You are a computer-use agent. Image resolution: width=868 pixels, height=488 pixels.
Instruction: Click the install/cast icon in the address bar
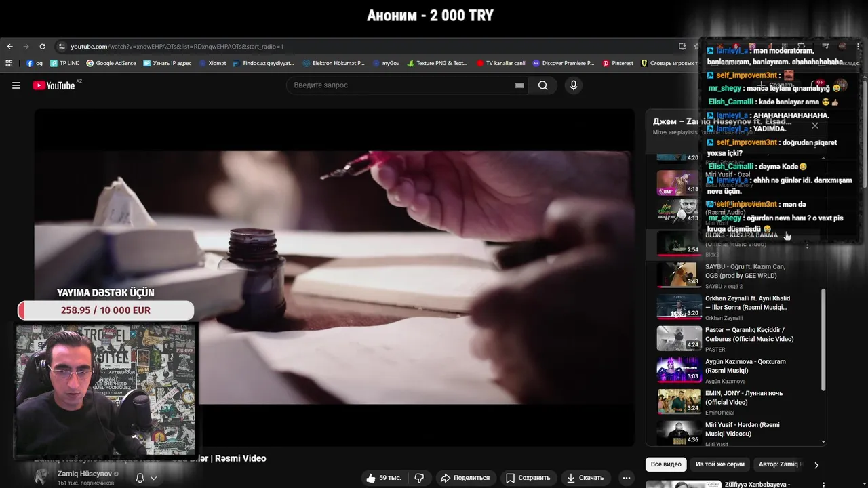coord(682,47)
